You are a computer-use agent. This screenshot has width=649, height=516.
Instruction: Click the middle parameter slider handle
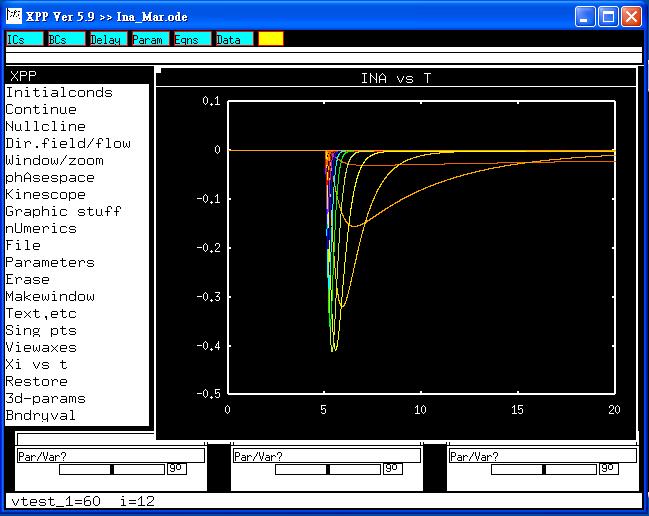click(x=328, y=469)
